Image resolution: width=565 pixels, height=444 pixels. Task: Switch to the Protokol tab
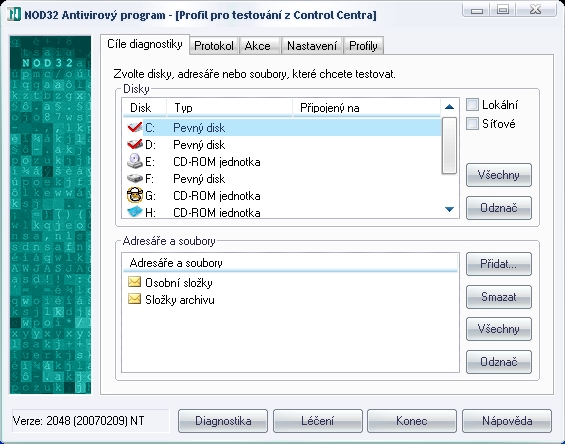coord(214,46)
